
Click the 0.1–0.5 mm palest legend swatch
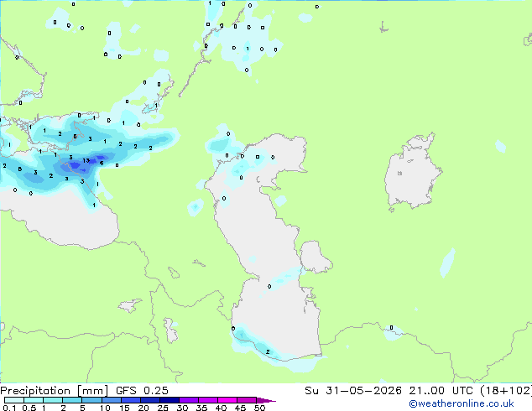pyautogui.click(x=14, y=400)
